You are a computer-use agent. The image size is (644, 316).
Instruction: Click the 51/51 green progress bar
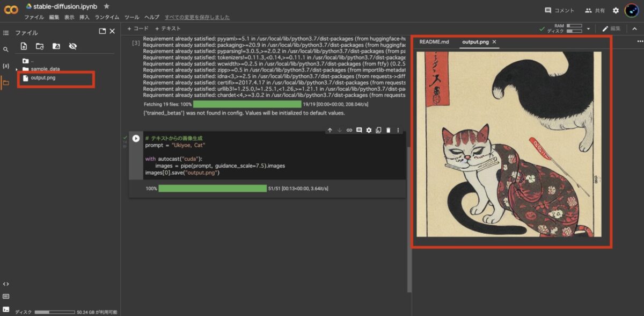click(213, 189)
